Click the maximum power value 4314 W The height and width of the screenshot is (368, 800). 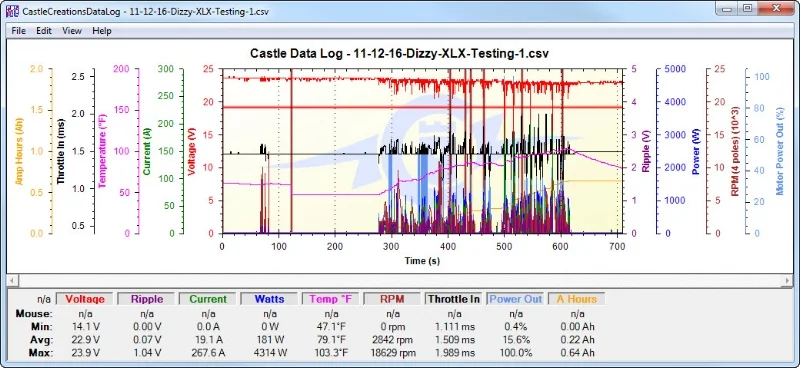click(269, 353)
